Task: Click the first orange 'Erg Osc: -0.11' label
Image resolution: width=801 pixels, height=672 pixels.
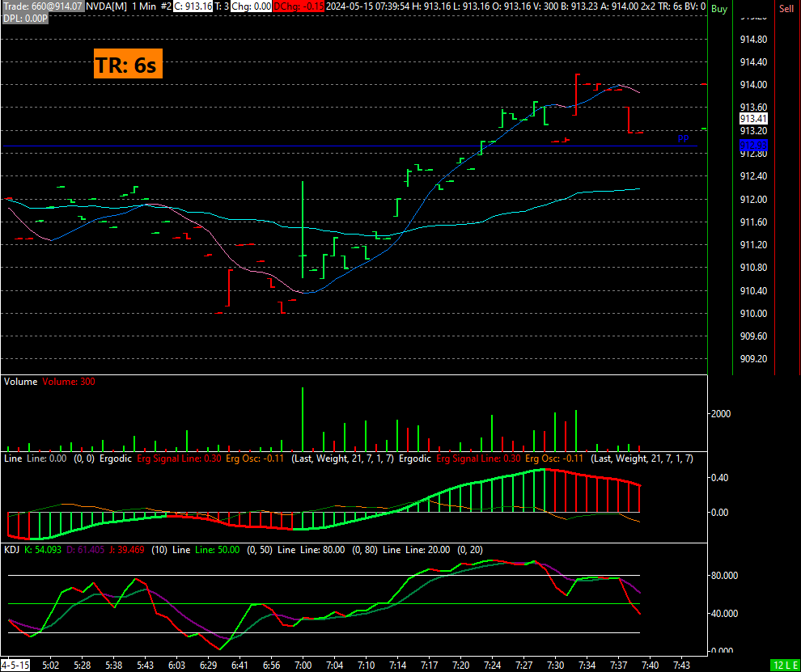Action: pos(254,459)
